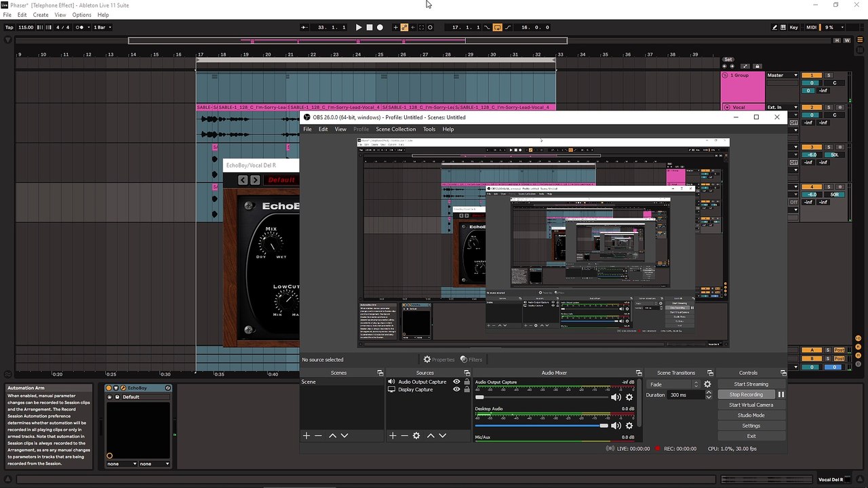The height and width of the screenshot is (488, 868).
Task: Adjust the Desktop Audio volume slider
Action: [604, 426]
